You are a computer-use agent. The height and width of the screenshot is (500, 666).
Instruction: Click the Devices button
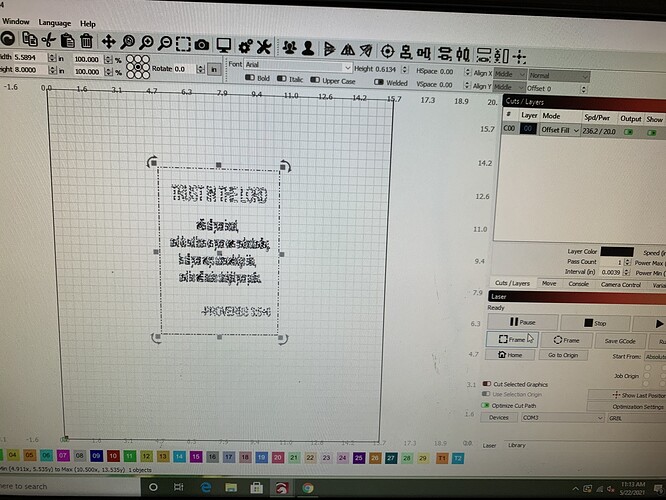498,417
